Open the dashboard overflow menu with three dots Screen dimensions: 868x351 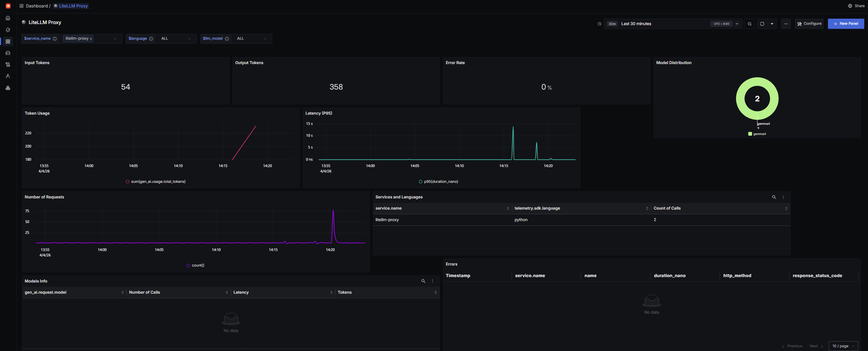point(786,24)
